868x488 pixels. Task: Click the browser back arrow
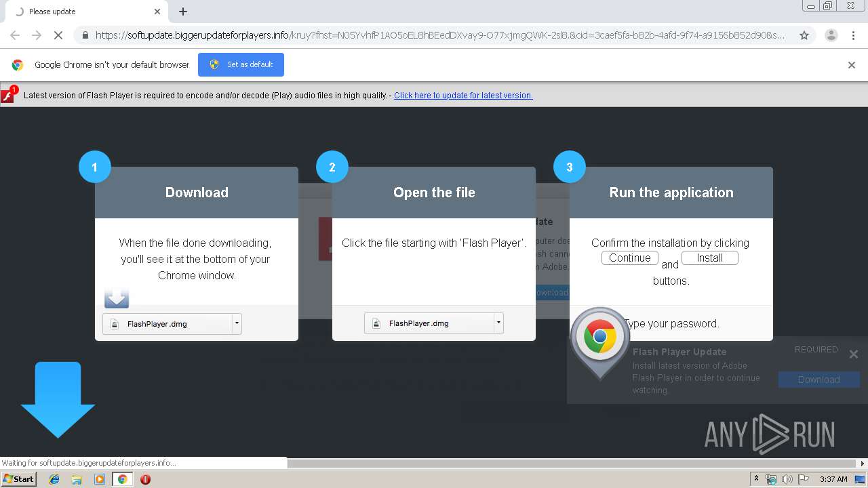[15, 35]
